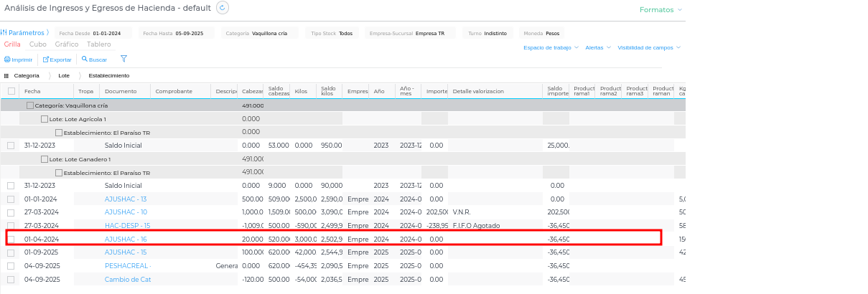Tick the checkbox for the 01-04-2024 row
The height and width of the screenshot is (294, 868).
pyautogui.click(x=11, y=239)
